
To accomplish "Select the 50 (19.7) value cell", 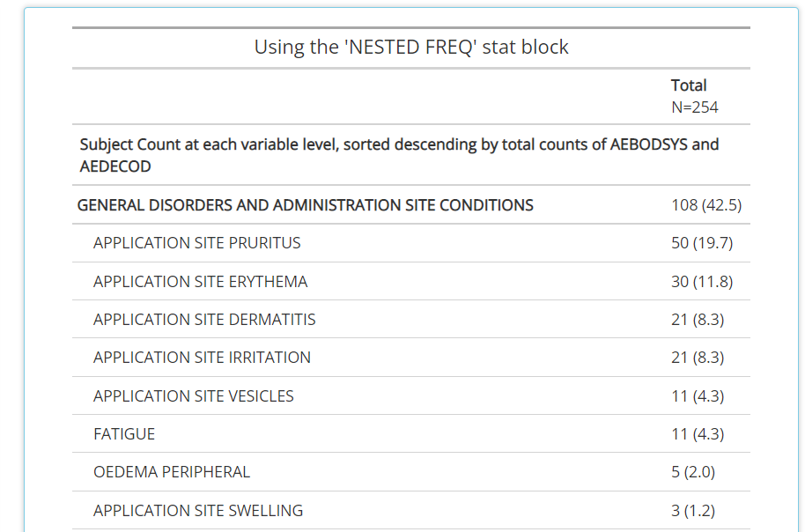I will point(702,243).
